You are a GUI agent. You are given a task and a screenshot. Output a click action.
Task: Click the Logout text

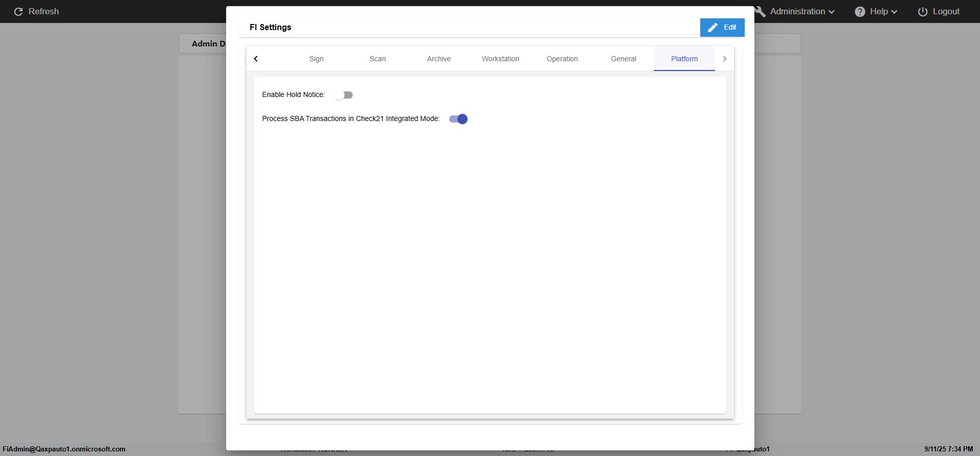[x=946, y=11]
